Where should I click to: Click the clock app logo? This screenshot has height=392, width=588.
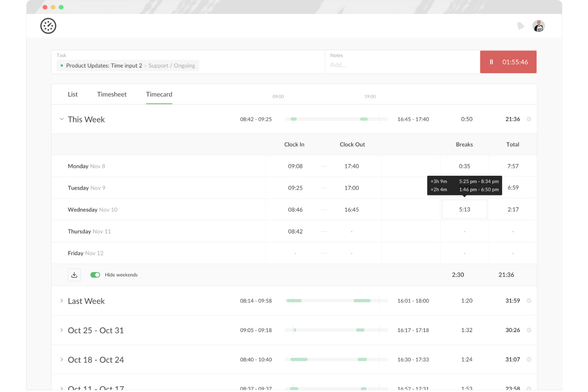click(48, 25)
